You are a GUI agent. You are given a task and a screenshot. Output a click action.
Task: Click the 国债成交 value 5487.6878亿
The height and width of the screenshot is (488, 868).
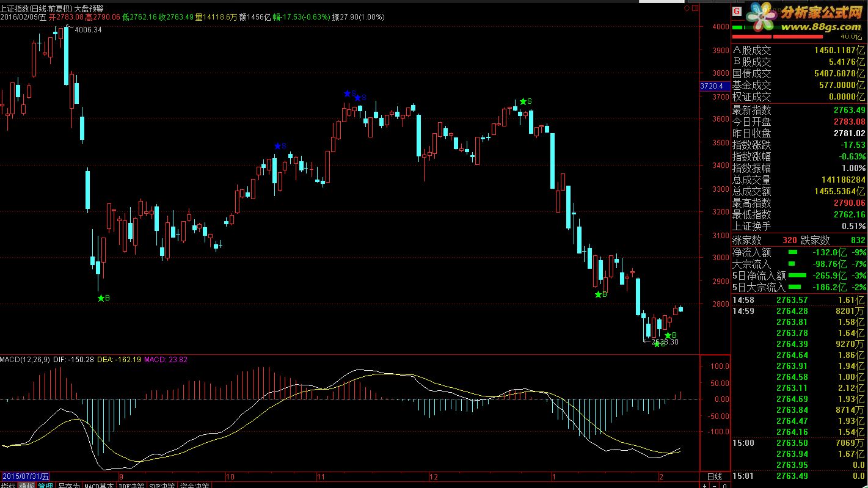coord(840,74)
